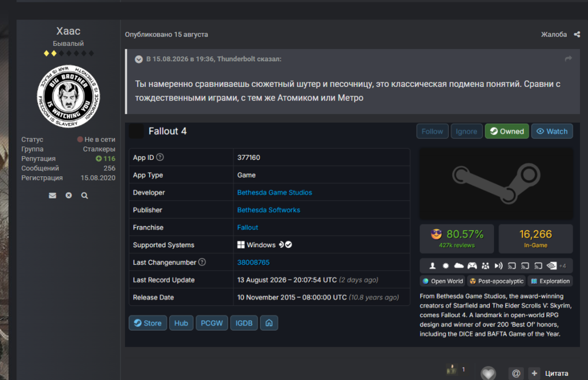Toggle the Watch eye button
This screenshot has width=588, height=380.
(552, 131)
